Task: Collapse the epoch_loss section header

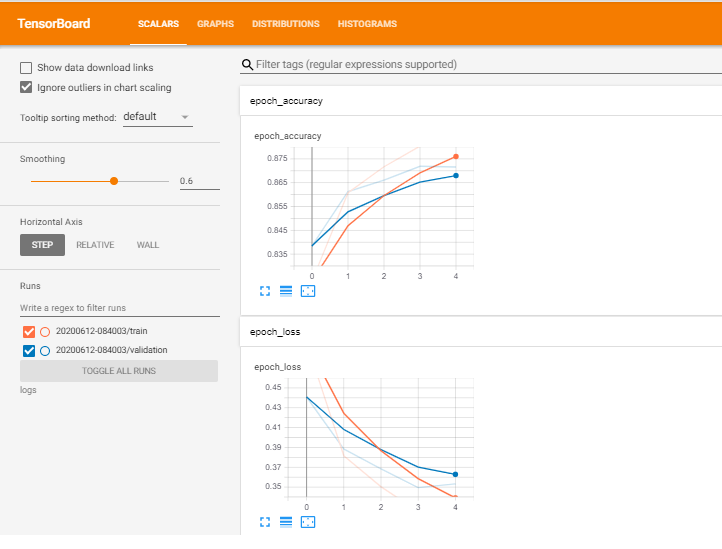Action: tap(481, 332)
